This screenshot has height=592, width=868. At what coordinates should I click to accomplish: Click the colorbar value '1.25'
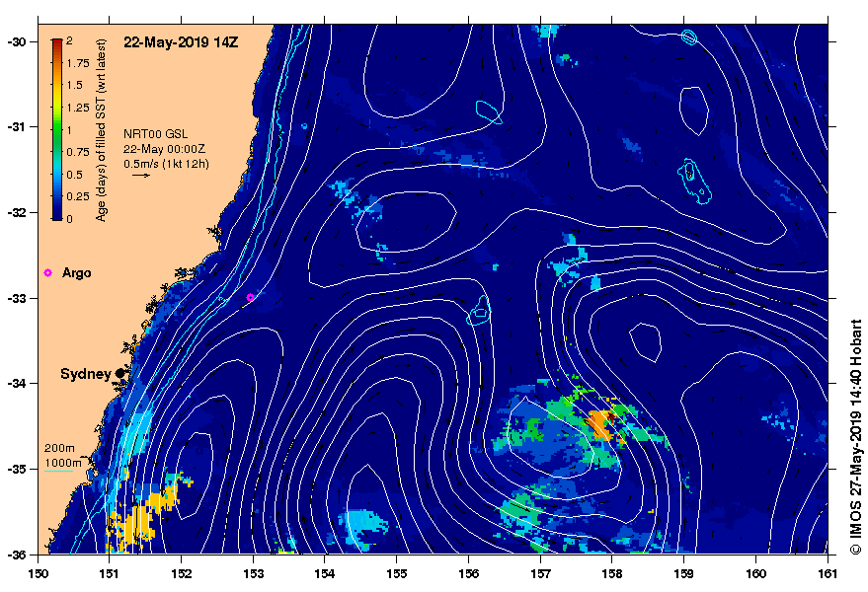click(x=78, y=108)
